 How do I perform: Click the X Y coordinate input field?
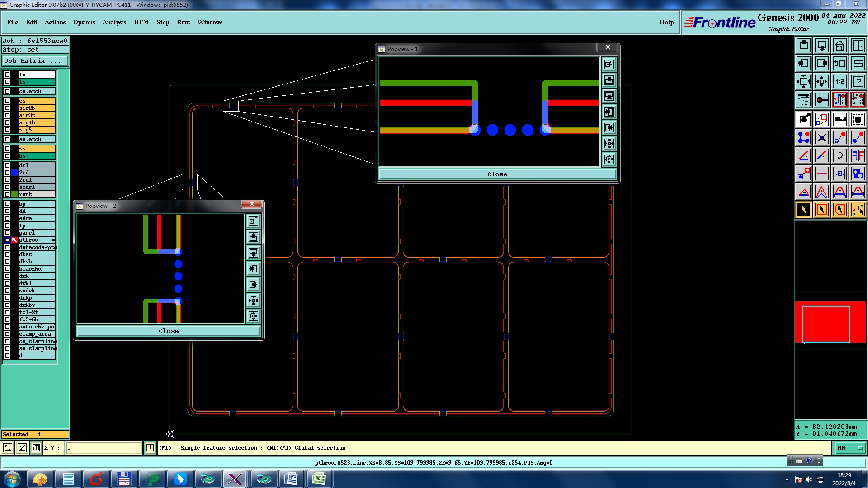click(104, 448)
